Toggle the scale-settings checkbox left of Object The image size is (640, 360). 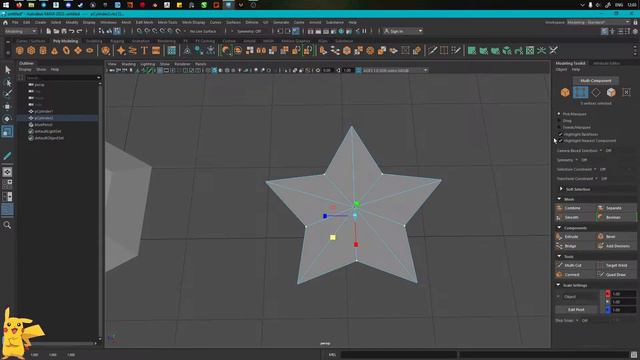point(559,296)
